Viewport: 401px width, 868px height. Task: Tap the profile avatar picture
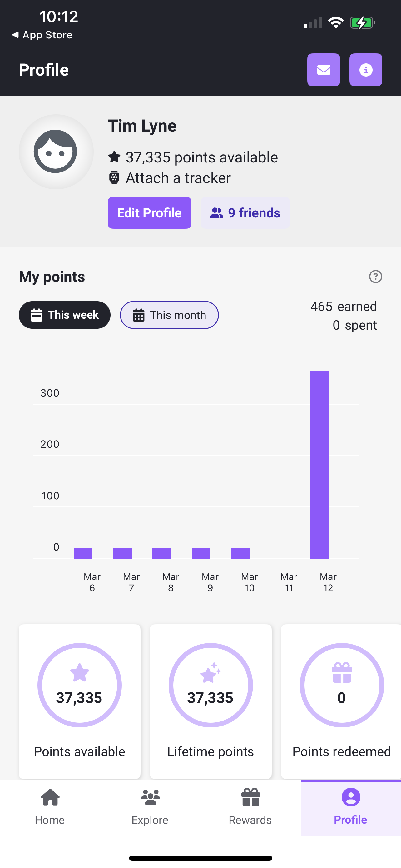pyautogui.click(x=56, y=152)
